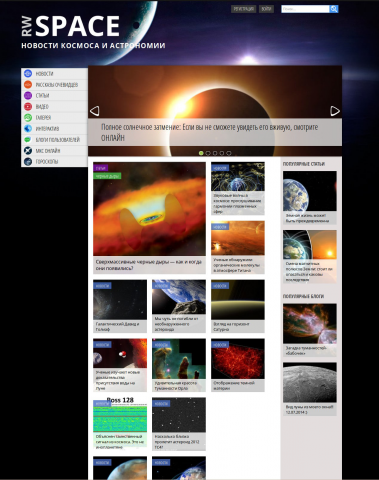Open 'Отображение темной материи' news title
379x480 pixels.
[x=234, y=386]
